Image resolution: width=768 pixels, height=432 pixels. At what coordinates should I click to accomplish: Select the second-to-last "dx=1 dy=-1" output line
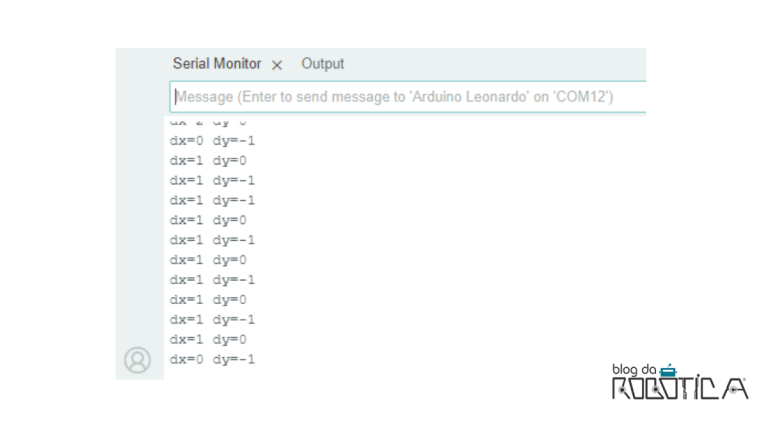[x=212, y=279]
